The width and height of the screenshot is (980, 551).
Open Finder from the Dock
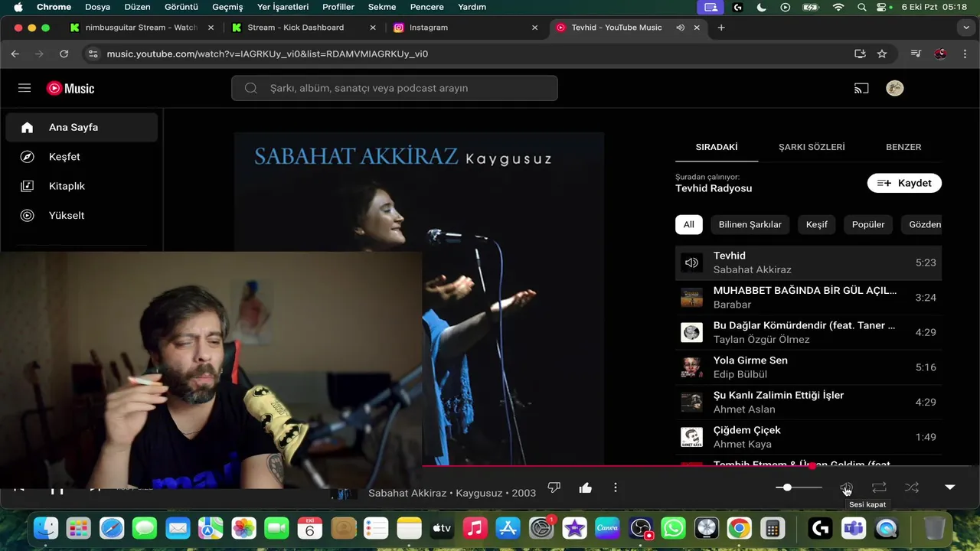click(x=46, y=528)
